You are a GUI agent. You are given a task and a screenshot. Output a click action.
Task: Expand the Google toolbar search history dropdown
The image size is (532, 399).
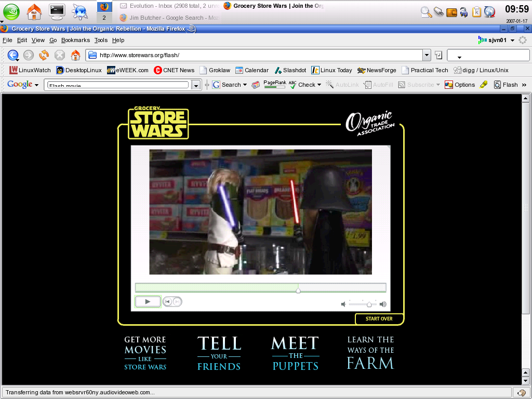[x=196, y=85]
